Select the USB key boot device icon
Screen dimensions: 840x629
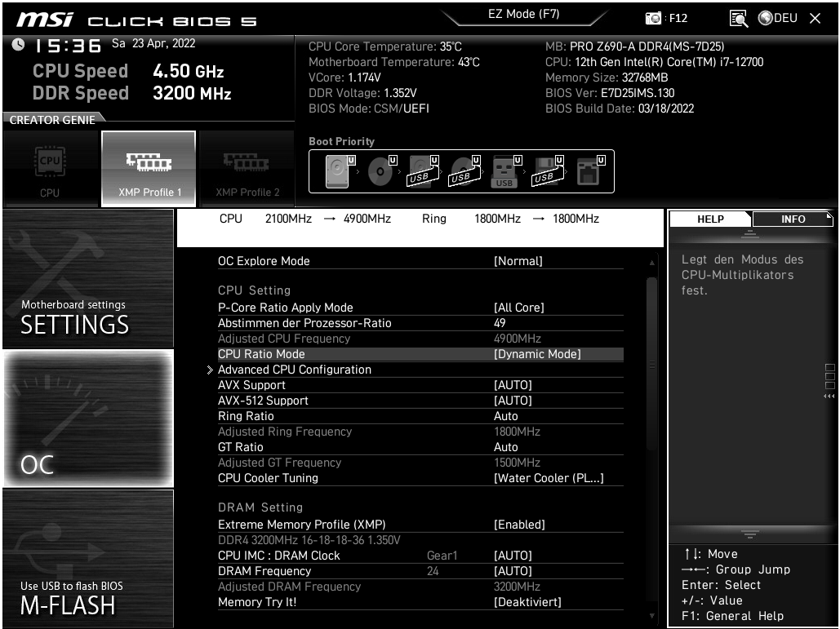pos(506,171)
